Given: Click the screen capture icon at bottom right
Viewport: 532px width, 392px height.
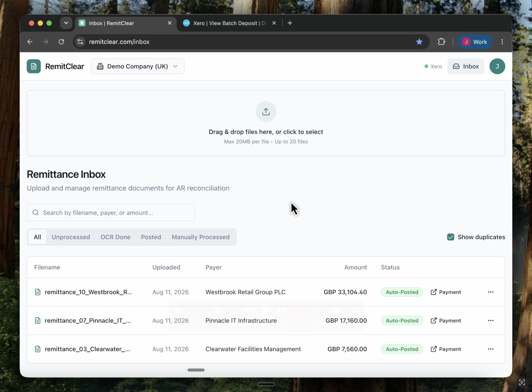Looking at the screenshot, I should pyautogui.click(x=522, y=382).
